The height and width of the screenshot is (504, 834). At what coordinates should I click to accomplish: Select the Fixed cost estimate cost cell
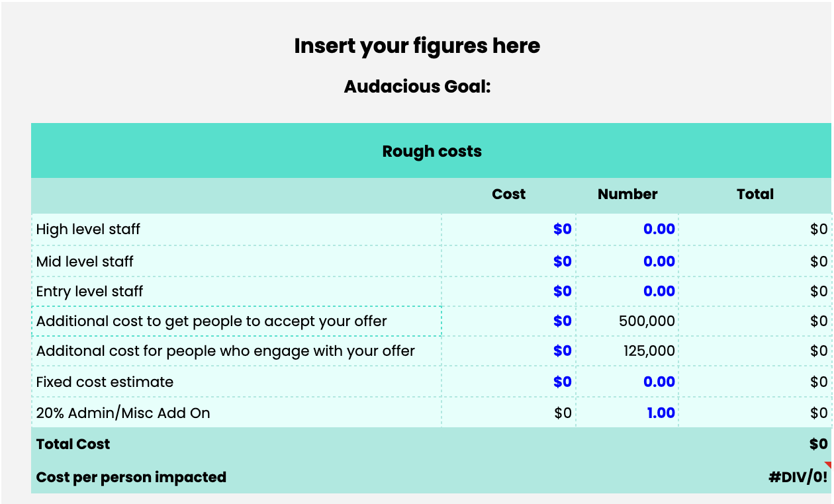509,382
